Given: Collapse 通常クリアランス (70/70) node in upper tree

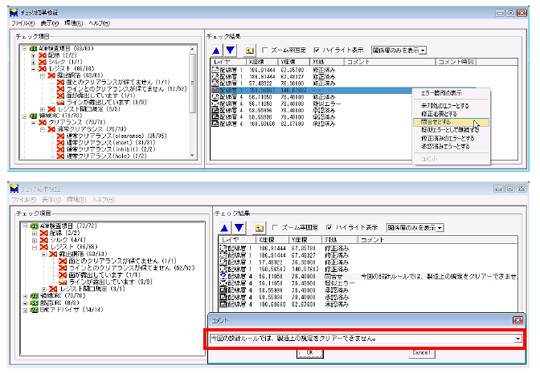Looking at the screenshot, I should pos(42,129).
